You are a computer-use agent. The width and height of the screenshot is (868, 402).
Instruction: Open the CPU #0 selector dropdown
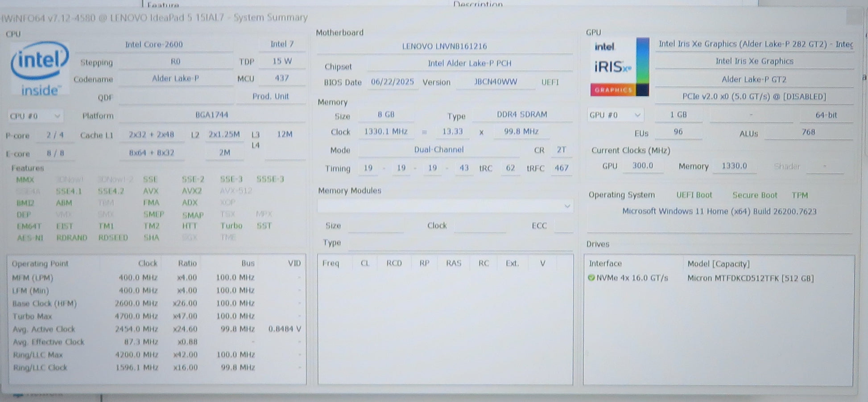coord(35,116)
